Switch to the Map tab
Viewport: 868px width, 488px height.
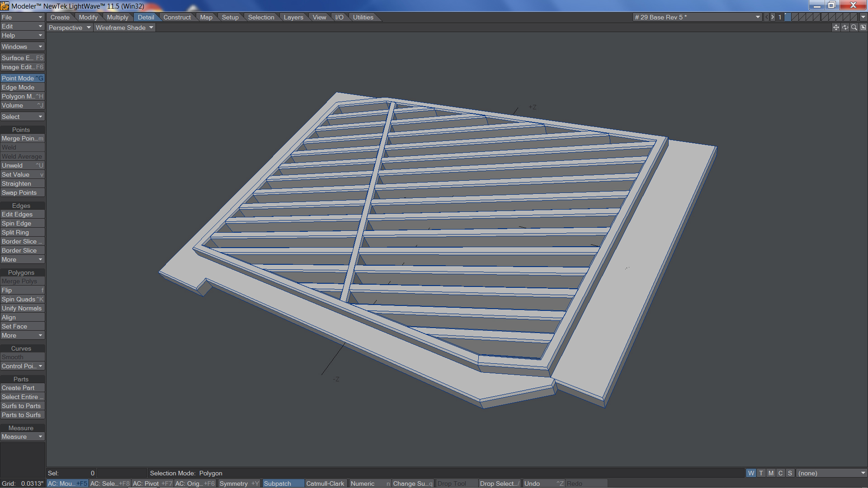point(206,17)
